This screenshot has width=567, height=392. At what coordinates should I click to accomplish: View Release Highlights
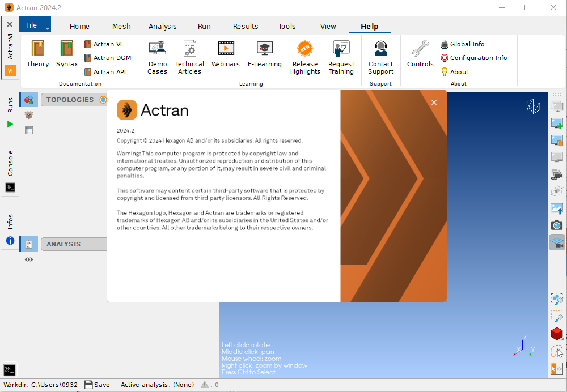[305, 57]
